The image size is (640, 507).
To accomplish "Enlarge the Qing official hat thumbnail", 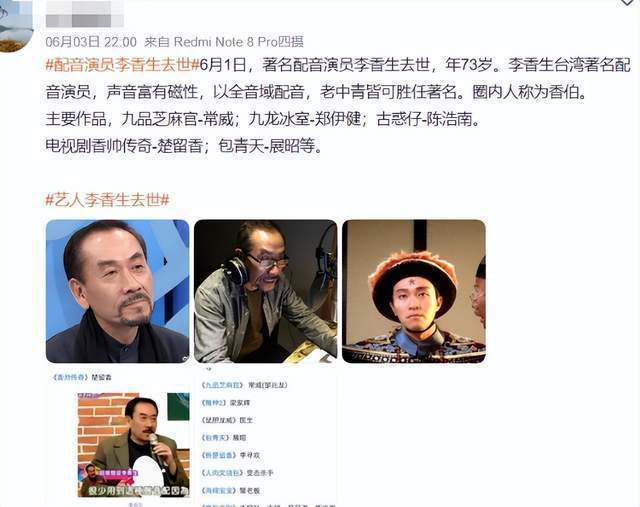I will click(413, 291).
